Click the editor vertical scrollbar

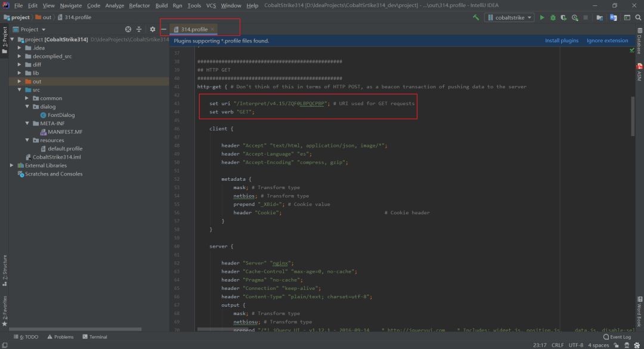[633, 116]
